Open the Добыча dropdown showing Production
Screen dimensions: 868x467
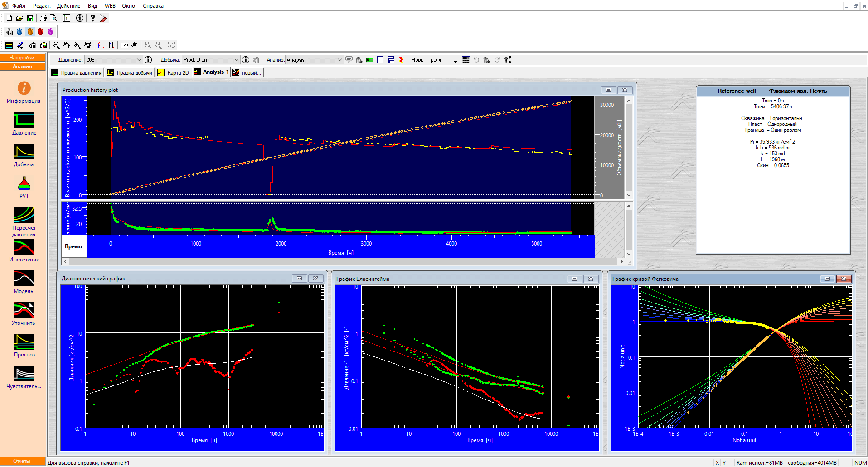[x=211, y=60]
